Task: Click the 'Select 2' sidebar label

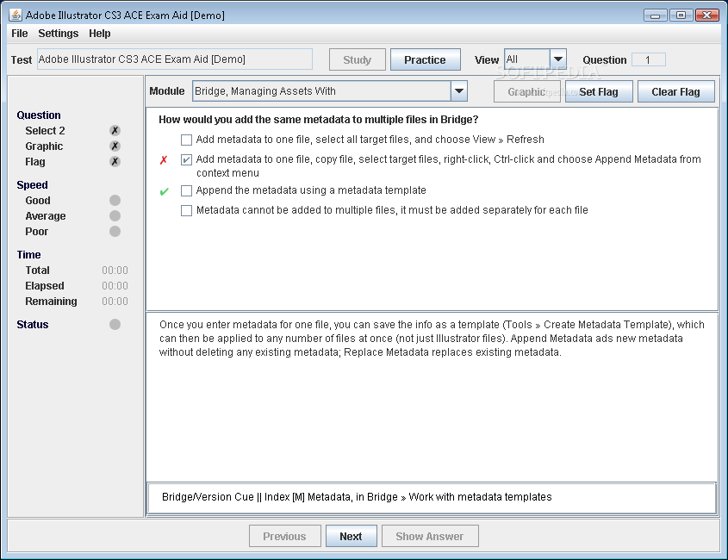Action: pyautogui.click(x=45, y=130)
